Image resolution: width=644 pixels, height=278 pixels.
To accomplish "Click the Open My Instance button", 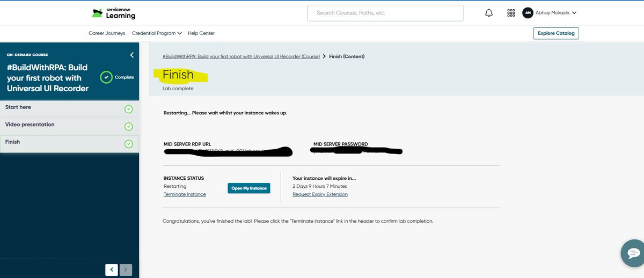I will (248, 188).
